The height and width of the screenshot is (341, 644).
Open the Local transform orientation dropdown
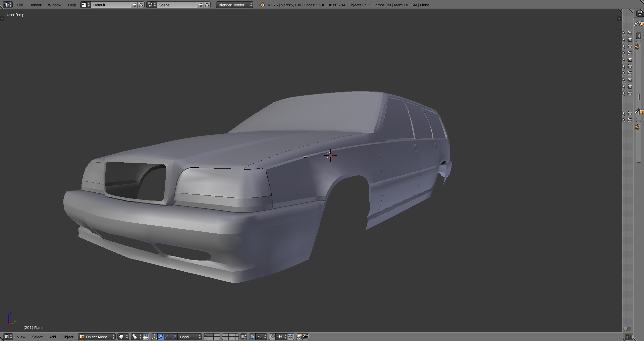coord(190,337)
